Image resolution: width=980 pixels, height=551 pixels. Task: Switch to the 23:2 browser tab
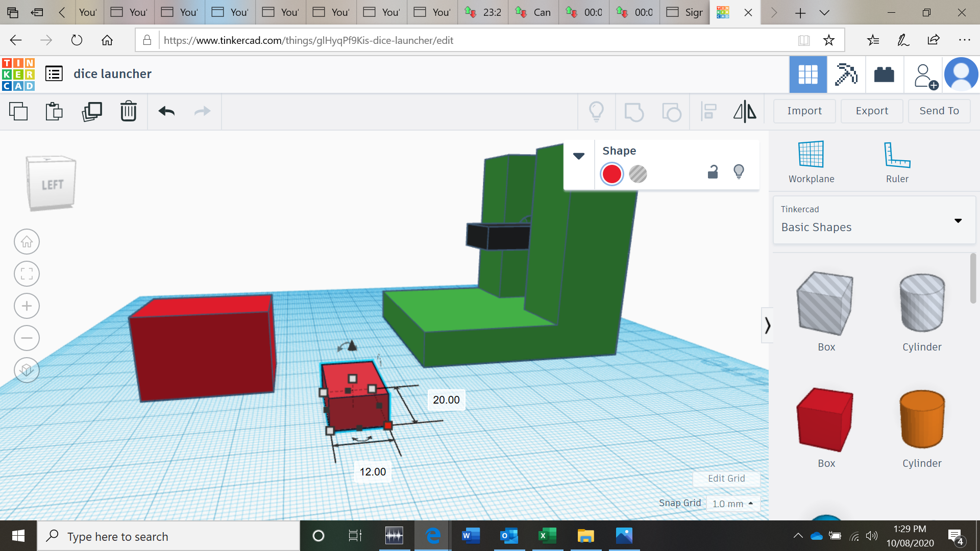pos(482,12)
